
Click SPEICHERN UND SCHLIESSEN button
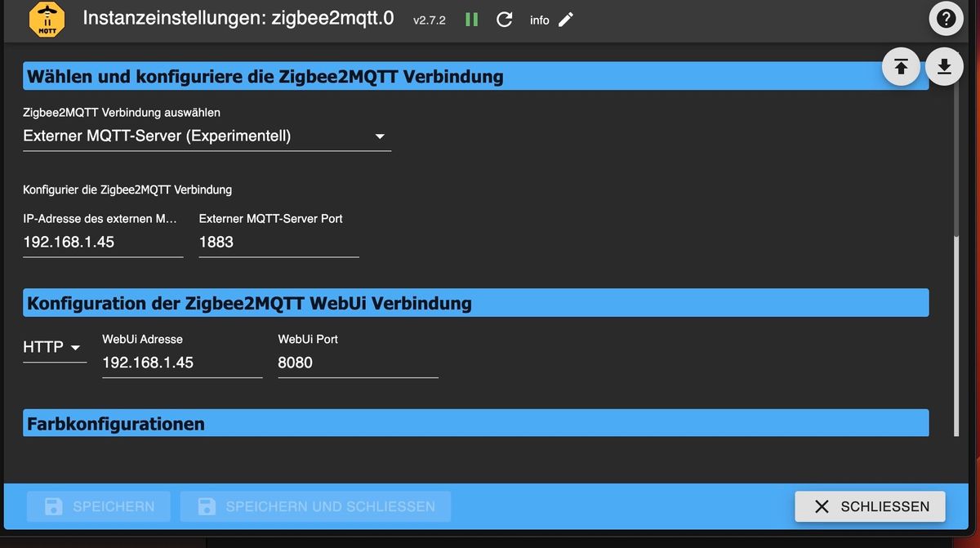point(315,506)
